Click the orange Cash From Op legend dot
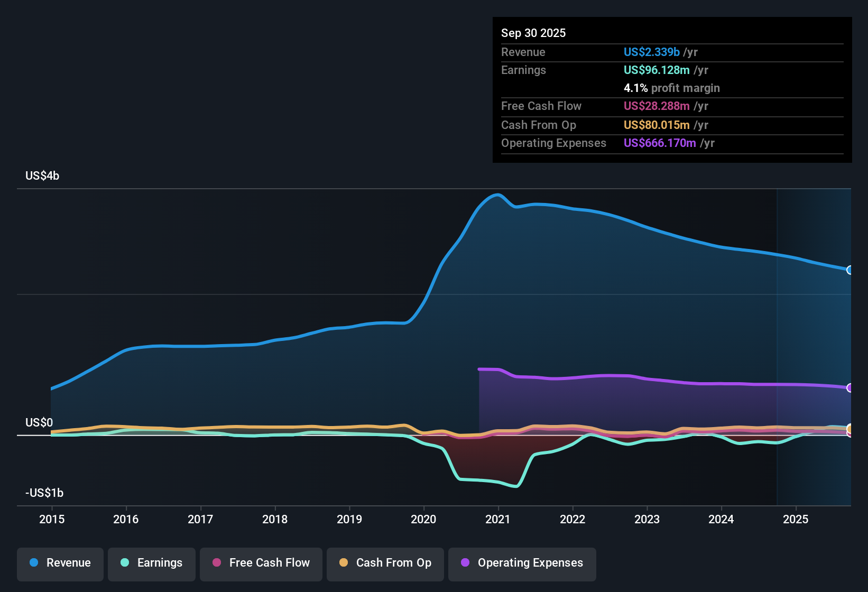Screen dimensions: 868x592 point(343,563)
